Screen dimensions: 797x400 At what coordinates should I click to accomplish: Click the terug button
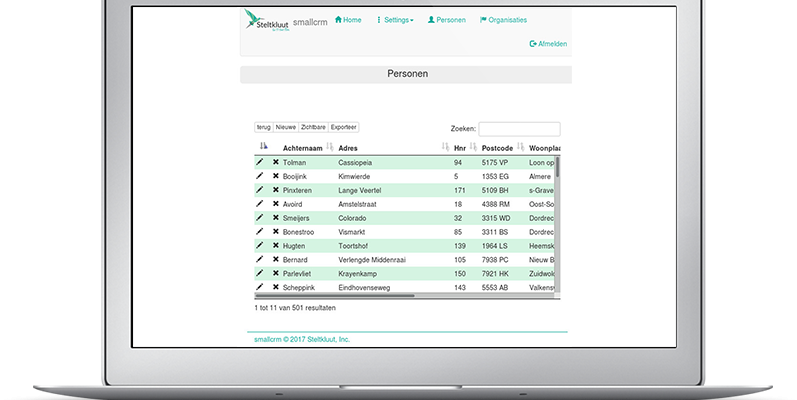(264, 127)
